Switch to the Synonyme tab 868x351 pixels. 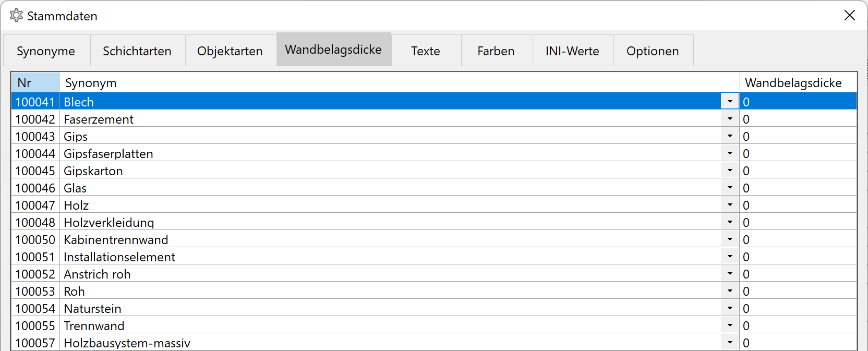coord(46,51)
